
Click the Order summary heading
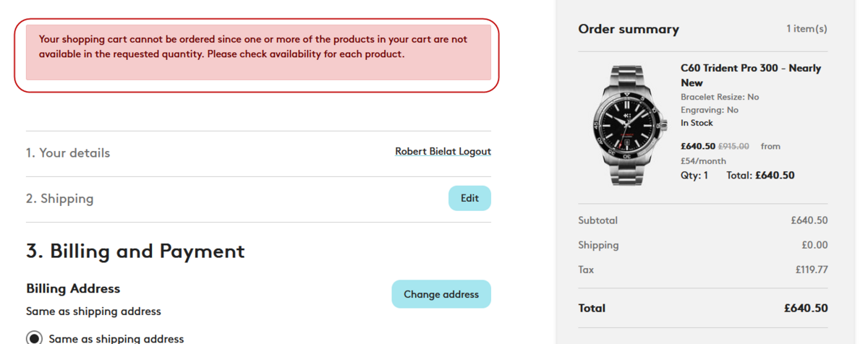pos(629,30)
